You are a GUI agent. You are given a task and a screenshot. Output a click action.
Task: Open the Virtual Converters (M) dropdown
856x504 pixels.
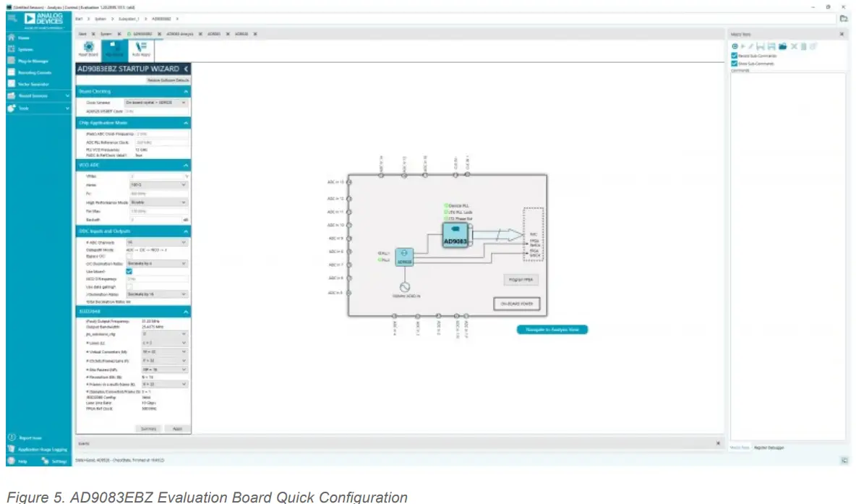[x=164, y=352]
